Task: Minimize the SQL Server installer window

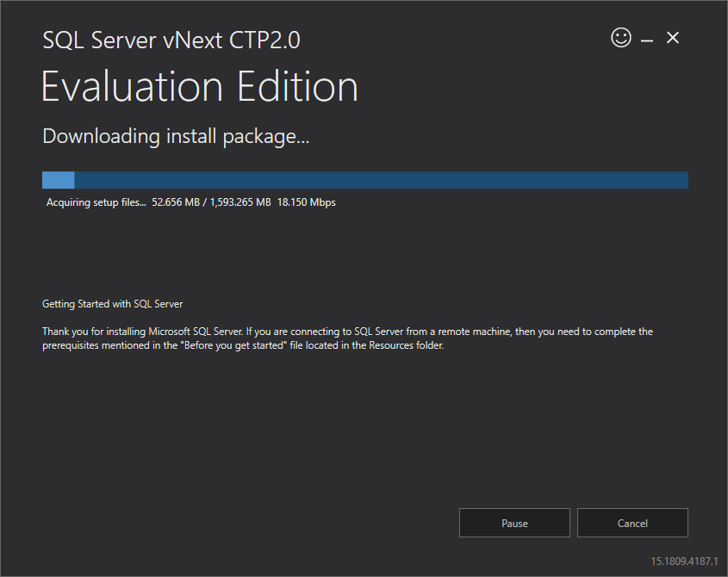Action: 647,38
